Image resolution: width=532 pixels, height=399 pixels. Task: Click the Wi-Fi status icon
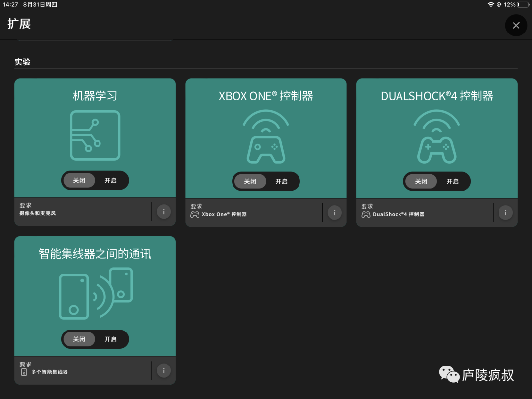490,5
